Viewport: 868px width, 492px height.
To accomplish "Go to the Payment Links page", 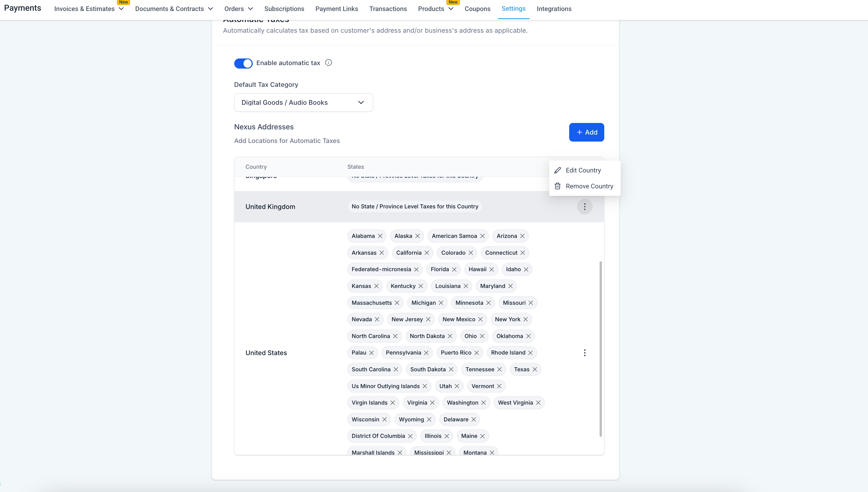I will [x=336, y=9].
